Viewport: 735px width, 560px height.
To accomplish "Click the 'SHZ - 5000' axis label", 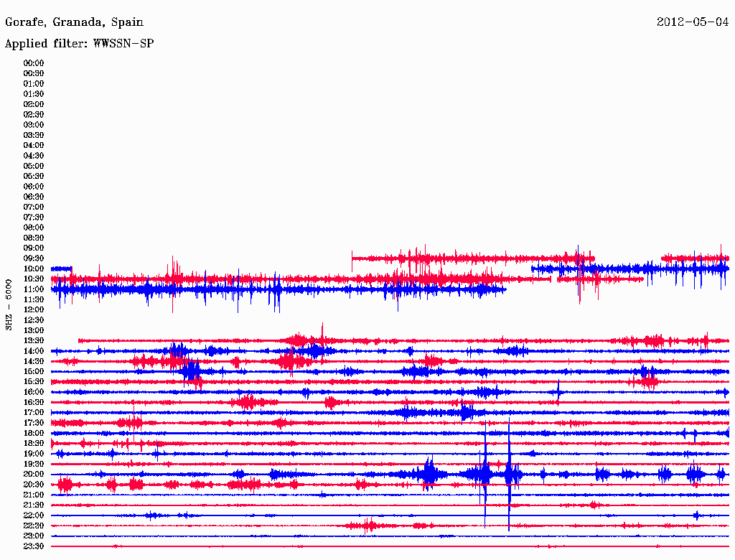I will tap(9, 305).
